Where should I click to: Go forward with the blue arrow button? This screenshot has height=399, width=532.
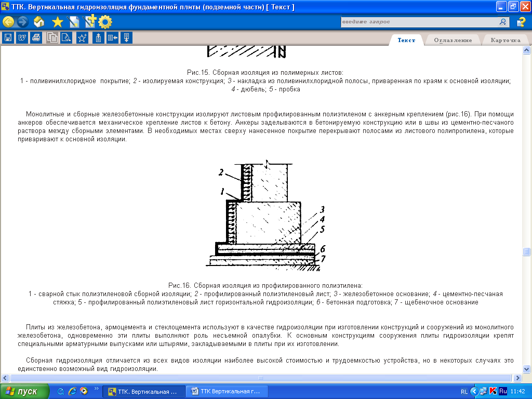click(23, 22)
